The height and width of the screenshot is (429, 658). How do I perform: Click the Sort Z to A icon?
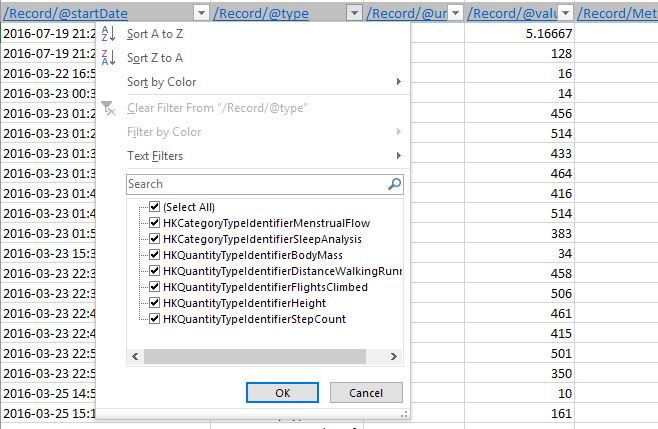(109, 58)
